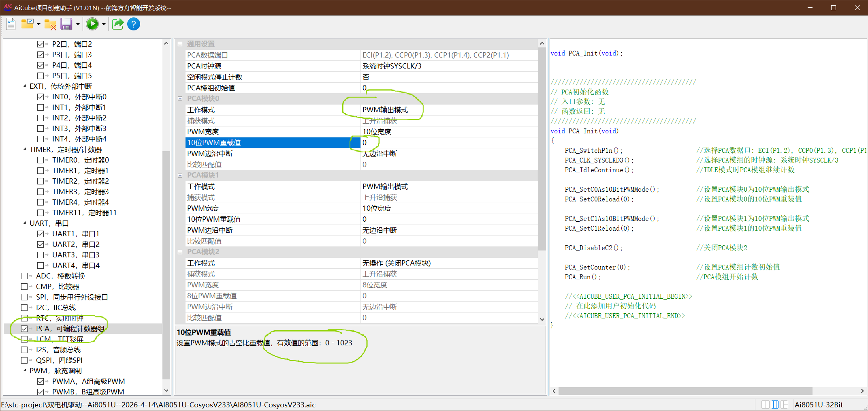This screenshot has height=411, width=868.
Task: Click code pane scroll-right arrow
Action: click(x=862, y=391)
